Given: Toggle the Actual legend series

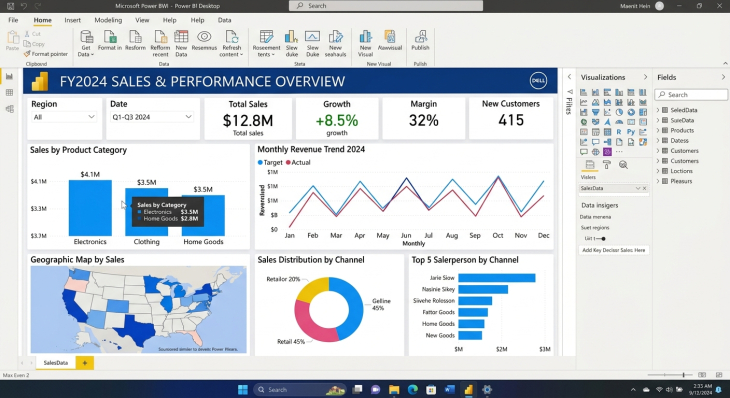Looking at the screenshot, I should 298,162.
